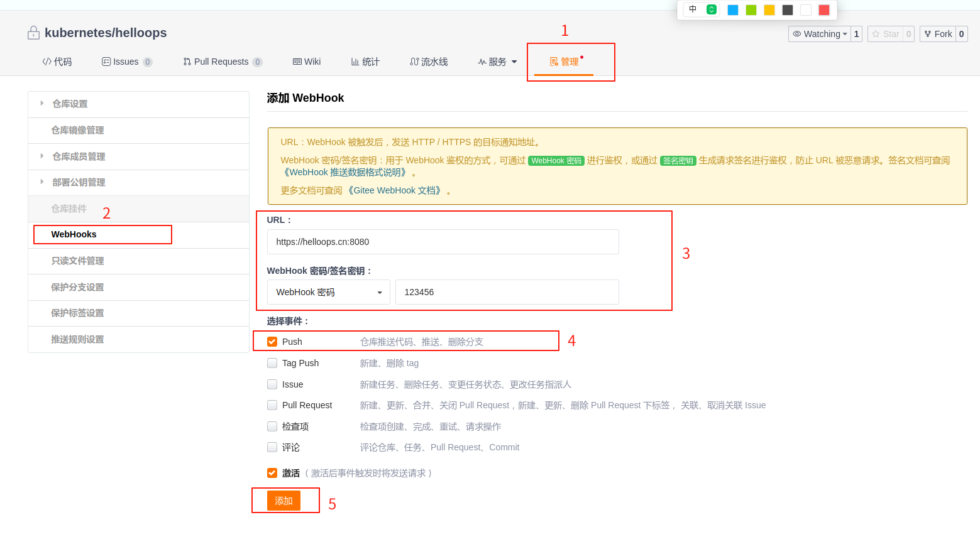Toggle the 激活 activation checkbox

[x=272, y=473]
